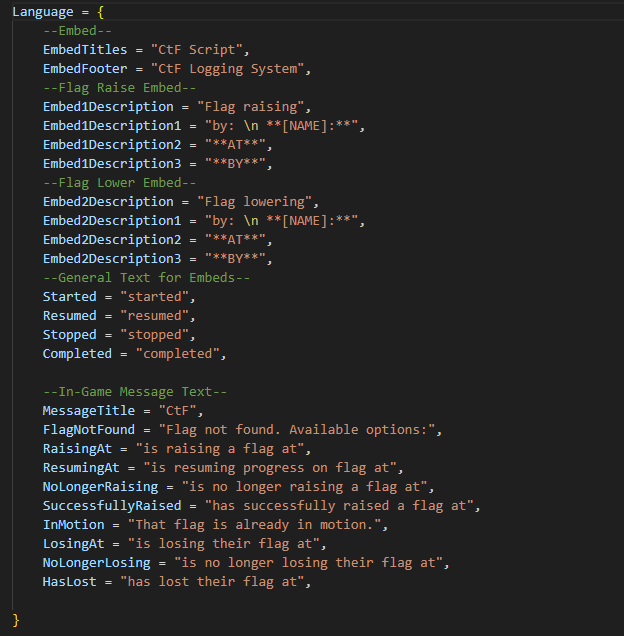
Task: Click the 'Started' key
Action: (69, 297)
